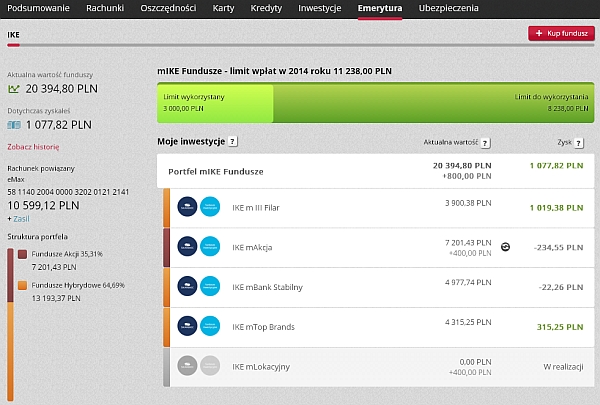Click the W realizacji status
600x405 pixels.
563,367
